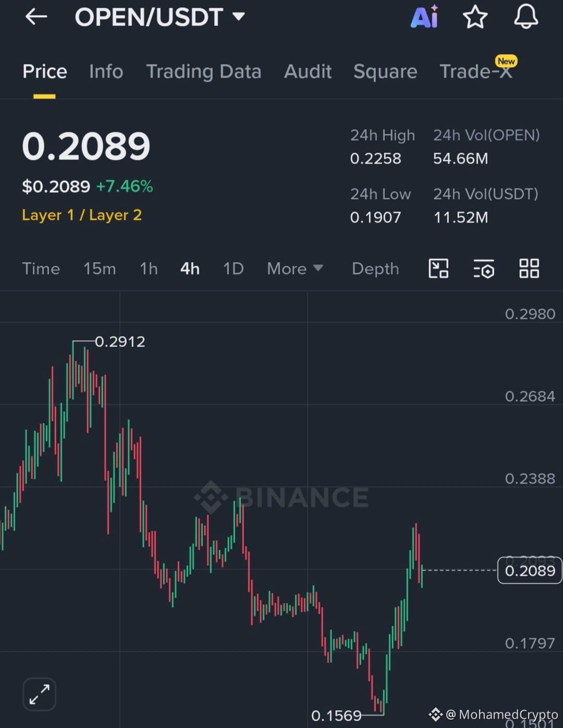Click the 0.1569 chart low marker
The image size is (563, 728).
point(336,715)
